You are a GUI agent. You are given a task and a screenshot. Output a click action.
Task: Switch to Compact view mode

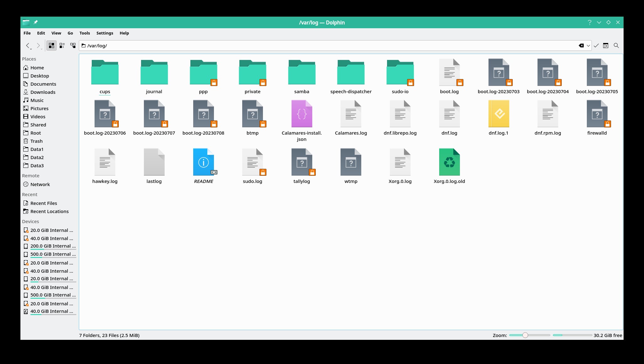(62, 45)
